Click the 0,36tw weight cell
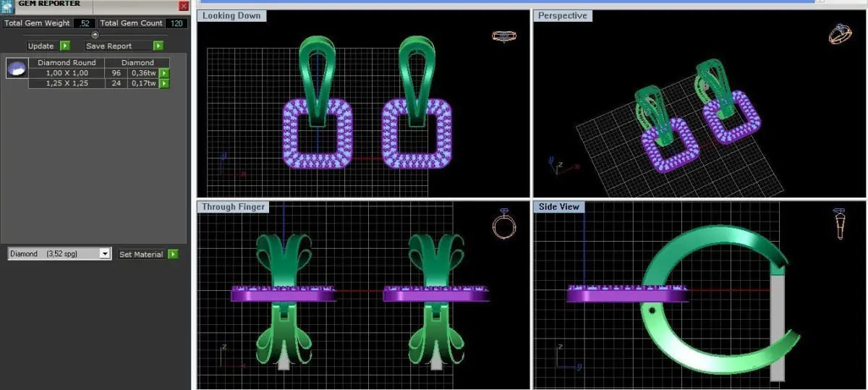The height and width of the screenshot is (390, 868). pos(143,73)
